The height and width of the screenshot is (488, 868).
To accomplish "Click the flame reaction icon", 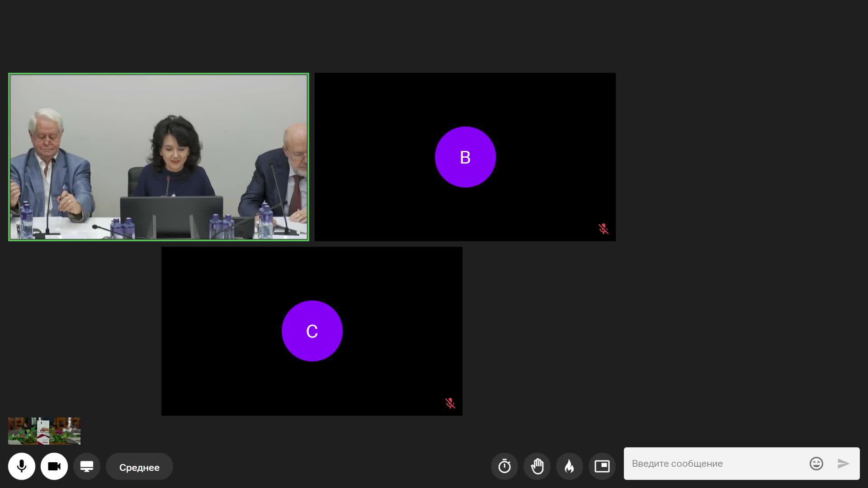I will 570,466.
